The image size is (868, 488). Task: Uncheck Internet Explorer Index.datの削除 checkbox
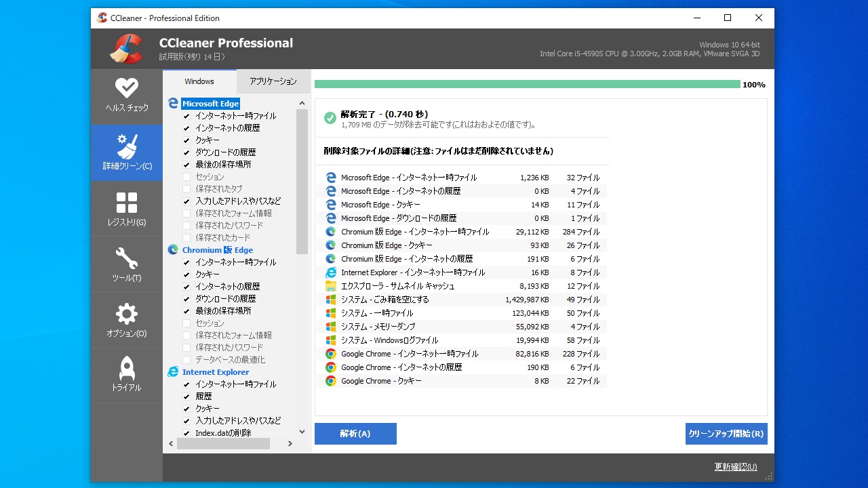[187, 433]
